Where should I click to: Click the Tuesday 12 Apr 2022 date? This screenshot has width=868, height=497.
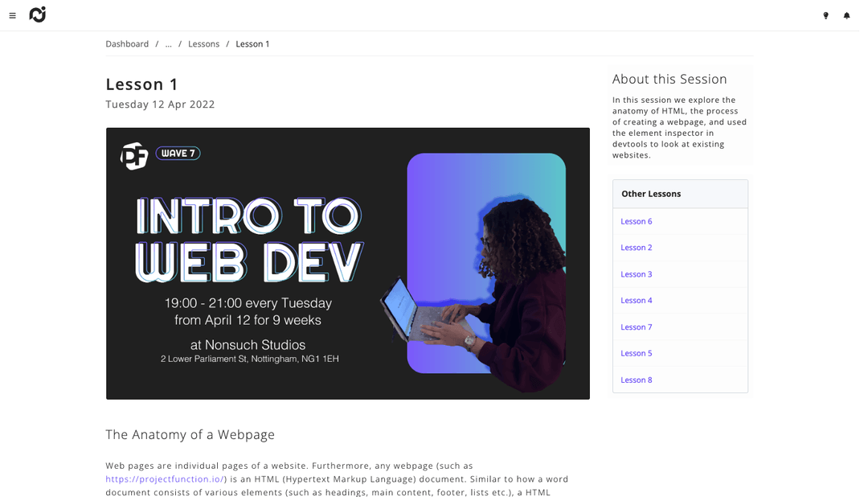click(x=160, y=105)
